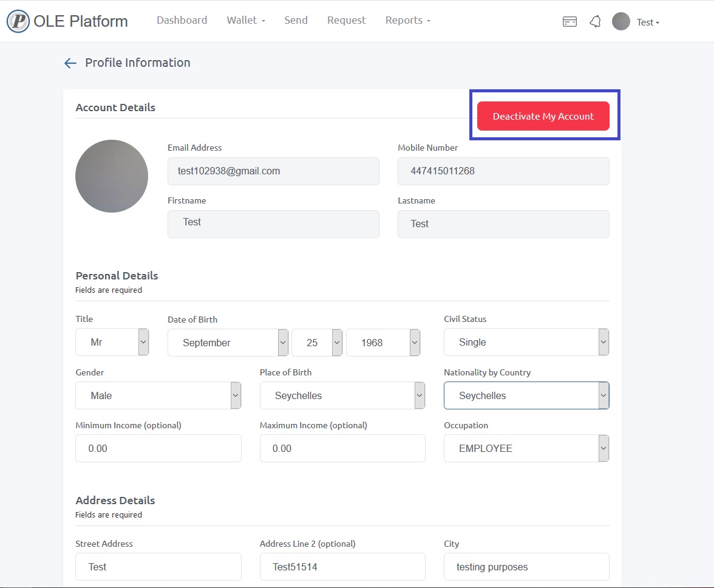Click the Personal Details heading
This screenshot has width=714, height=588.
coord(117,276)
